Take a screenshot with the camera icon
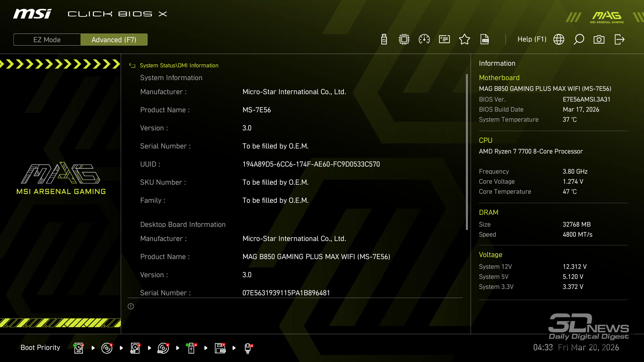Image resolution: width=644 pixels, height=362 pixels. point(599,40)
